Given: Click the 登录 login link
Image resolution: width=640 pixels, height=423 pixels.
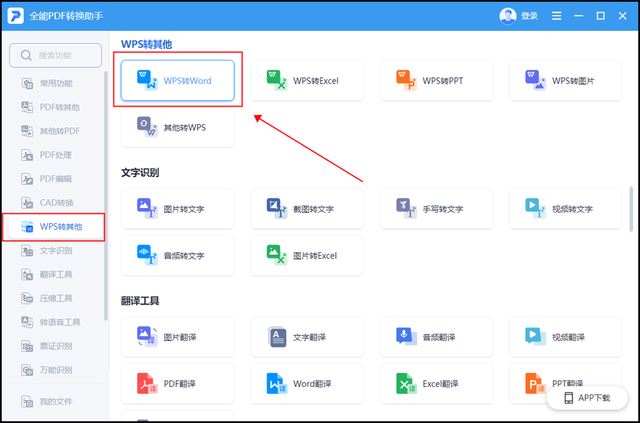Looking at the screenshot, I should [529, 16].
